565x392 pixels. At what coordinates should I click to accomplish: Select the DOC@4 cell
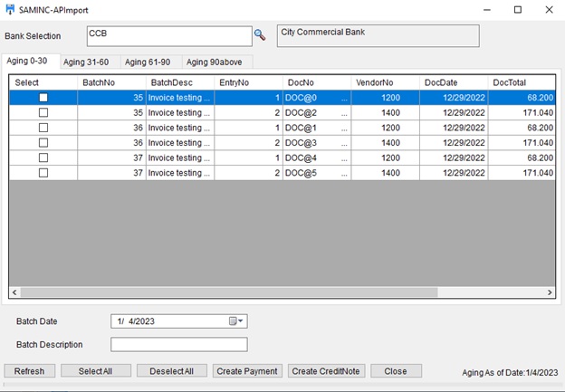[317, 158]
